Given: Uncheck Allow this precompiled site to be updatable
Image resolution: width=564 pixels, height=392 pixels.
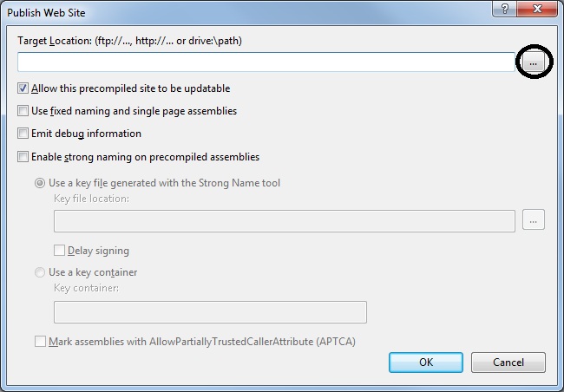Looking at the screenshot, I should [x=23, y=88].
